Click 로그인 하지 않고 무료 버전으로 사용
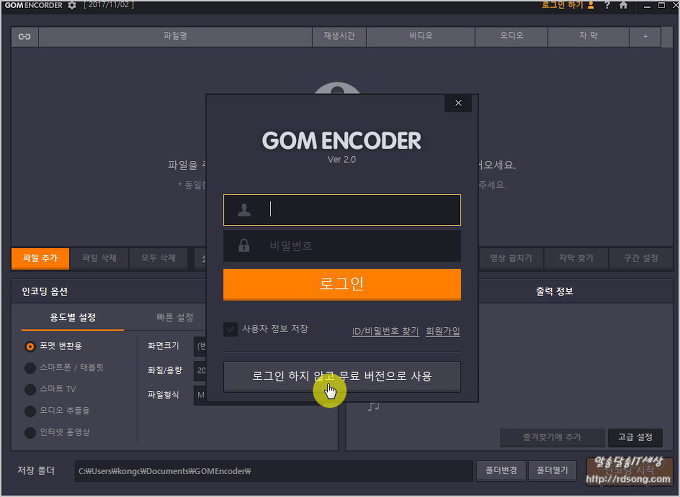This screenshot has height=497, width=680. tap(342, 376)
